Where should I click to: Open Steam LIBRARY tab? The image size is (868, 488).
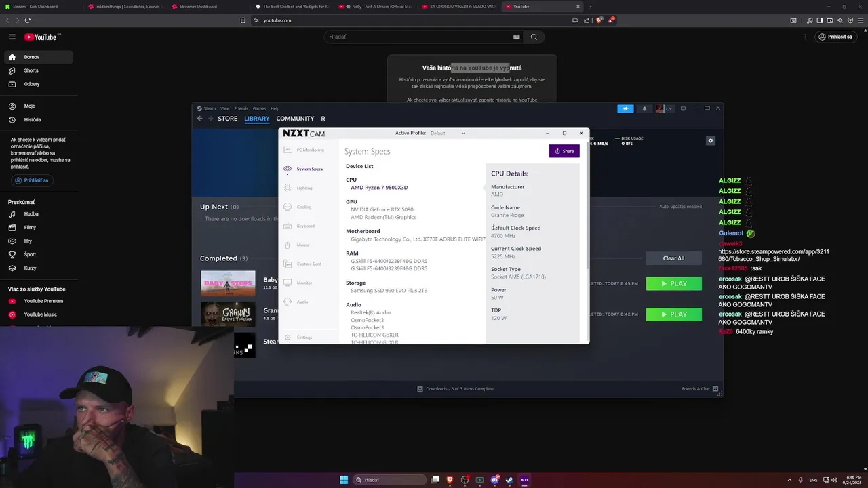256,119
